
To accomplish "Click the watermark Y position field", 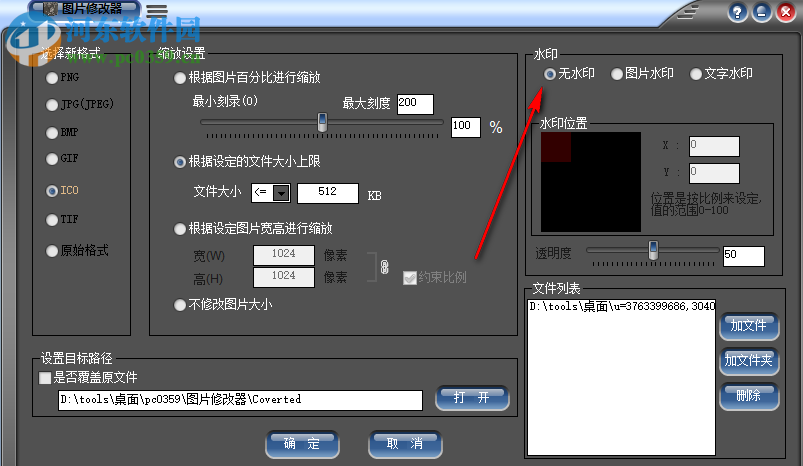I will pyautogui.click(x=714, y=173).
